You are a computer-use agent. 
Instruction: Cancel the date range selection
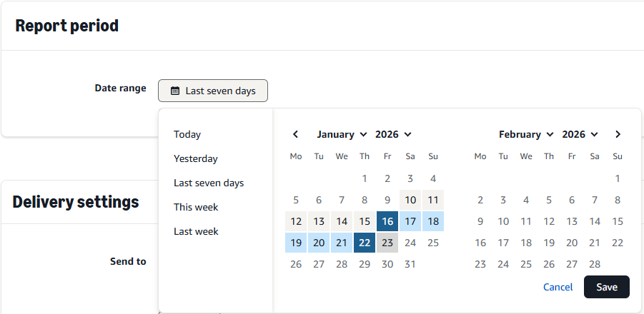558,287
